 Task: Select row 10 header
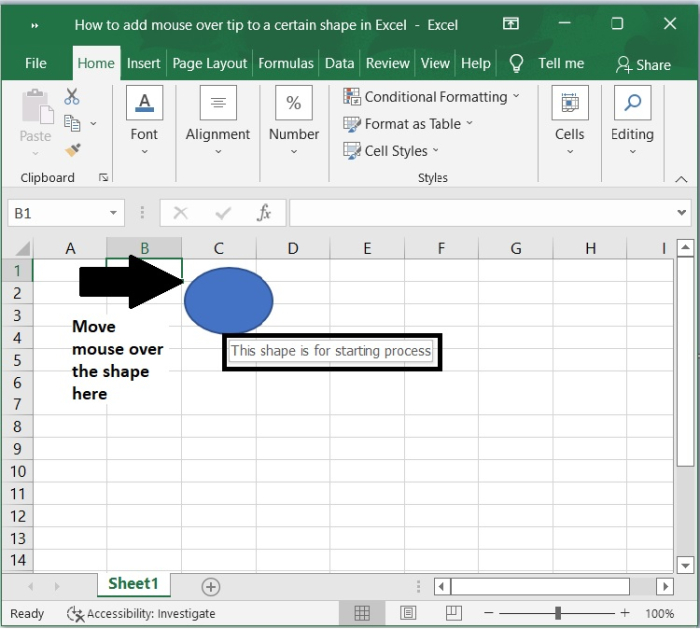pyautogui.click(x=18, y=471)
